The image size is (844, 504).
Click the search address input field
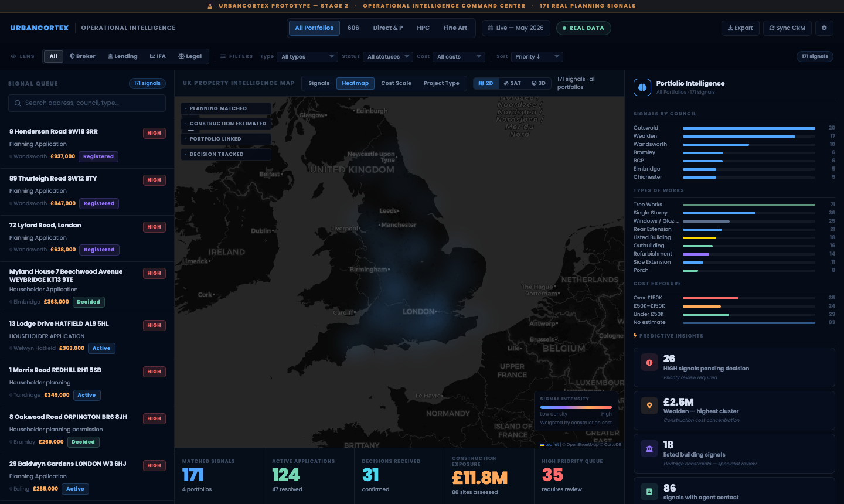click(87, 103)
